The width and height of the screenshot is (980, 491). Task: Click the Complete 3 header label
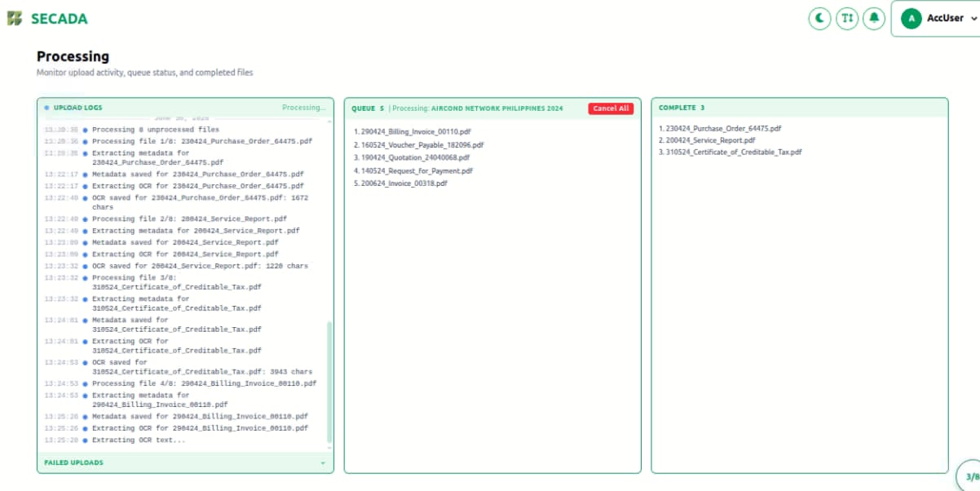click(x=682, y=108)
